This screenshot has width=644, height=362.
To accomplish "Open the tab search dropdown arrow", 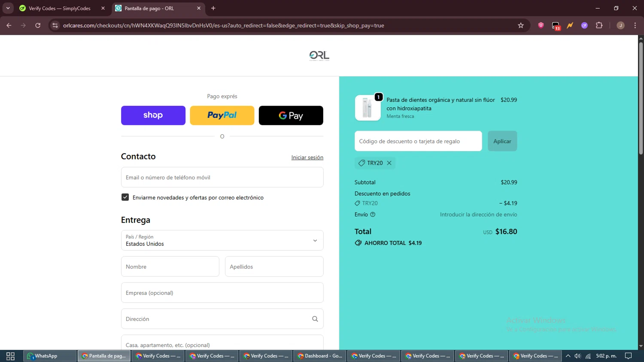I will pos(8,8).
